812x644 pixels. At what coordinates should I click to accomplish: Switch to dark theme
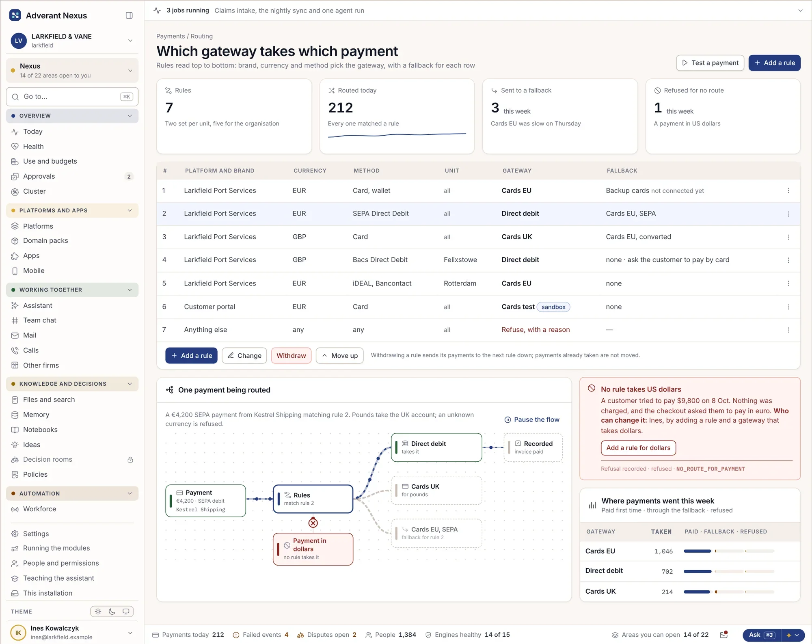point(112,612)
